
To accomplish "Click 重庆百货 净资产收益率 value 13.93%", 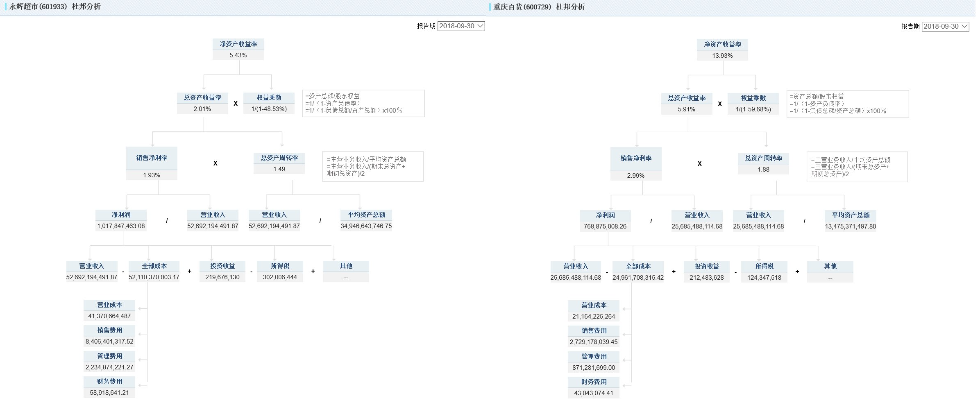I will [722, 56].
